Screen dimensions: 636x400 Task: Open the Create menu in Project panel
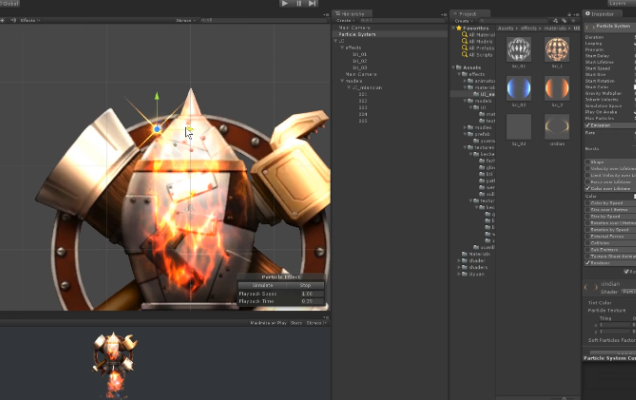[463, 20]
